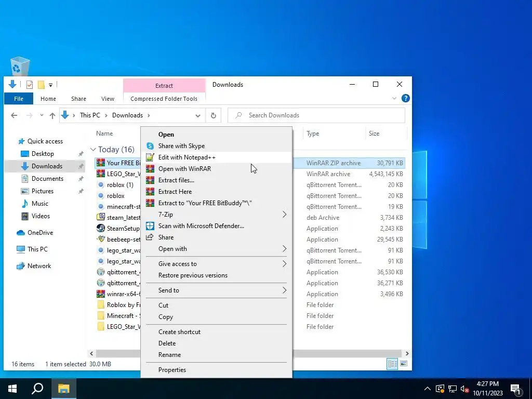This screenshot has height=399, width=532.
Task: Click This PC in the address breadcrumb
Action: (90, 115)
